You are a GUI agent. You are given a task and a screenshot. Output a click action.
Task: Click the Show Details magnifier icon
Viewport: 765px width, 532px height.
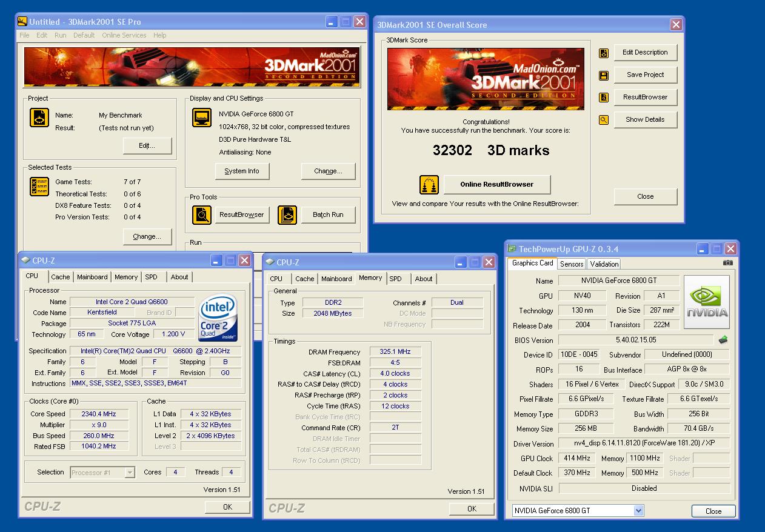point(604,120)
